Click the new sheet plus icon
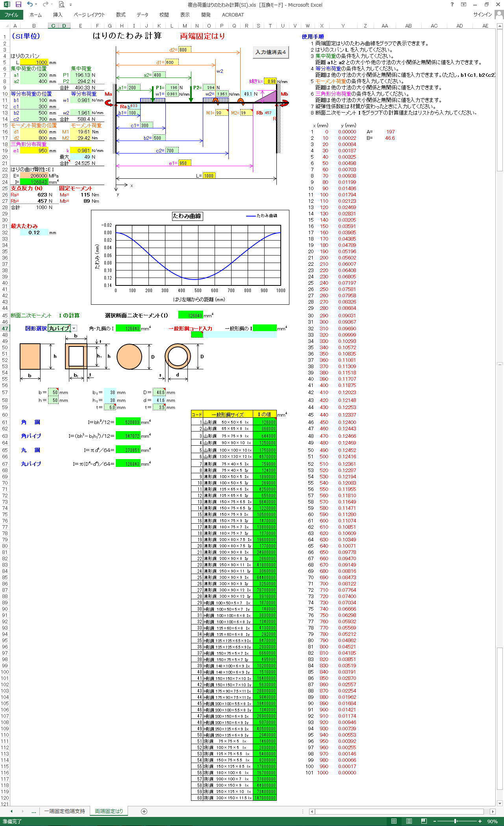The width and height of the screenshot is (504, 826). 144,811
